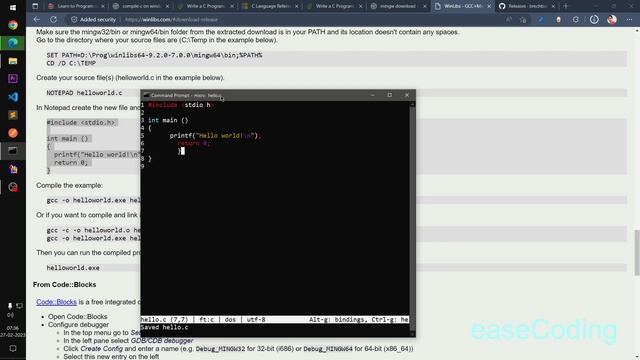Open Sublime Text from the taskbar
Viewport: 640px width, 360px height.
point(13,115)
